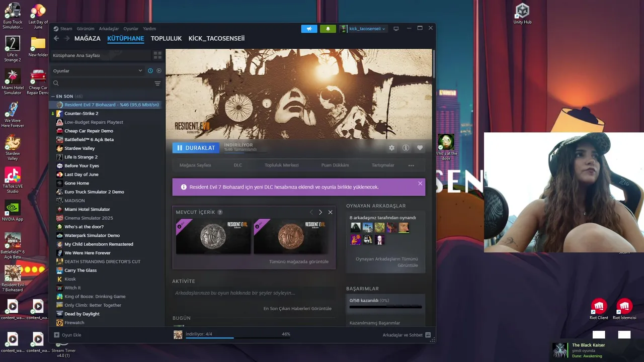Click the ready-to-play filter icon
The image size is (644, 362).
(x=159, y=71)
